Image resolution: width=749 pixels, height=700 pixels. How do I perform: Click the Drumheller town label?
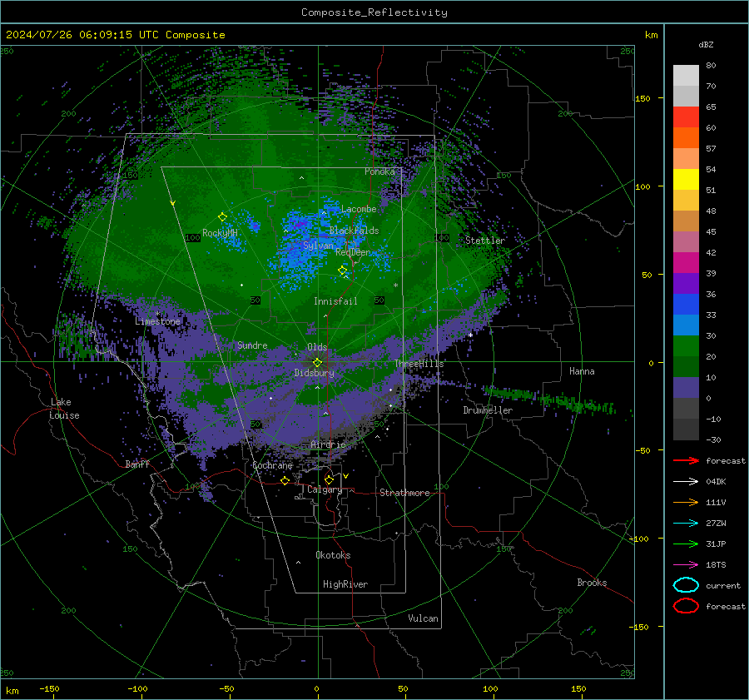click(x=488, y=410)
